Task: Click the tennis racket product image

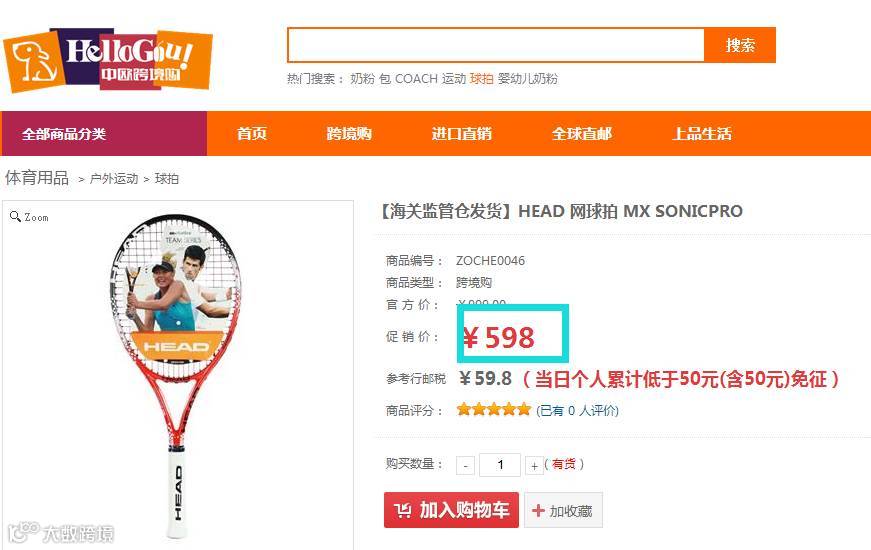Action: [176, 376]
